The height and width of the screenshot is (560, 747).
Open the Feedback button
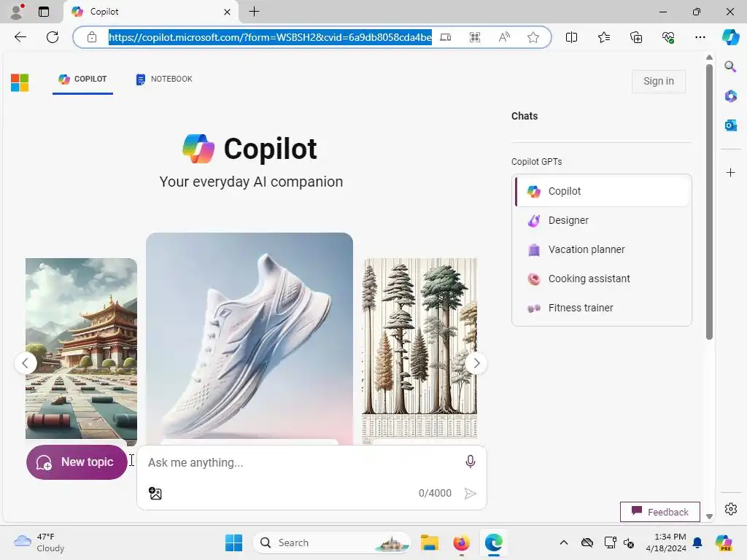(659, 512)
